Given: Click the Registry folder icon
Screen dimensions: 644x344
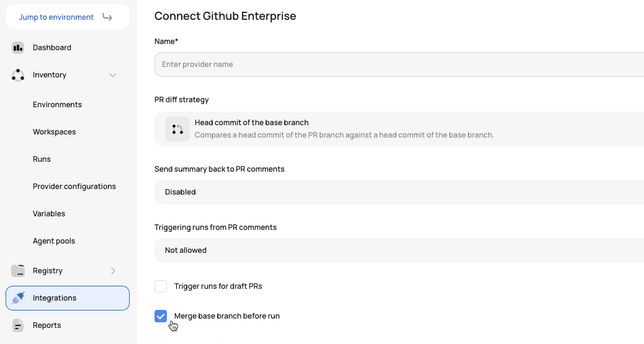Looking at the screenshot, I should [x=17, y=270].
